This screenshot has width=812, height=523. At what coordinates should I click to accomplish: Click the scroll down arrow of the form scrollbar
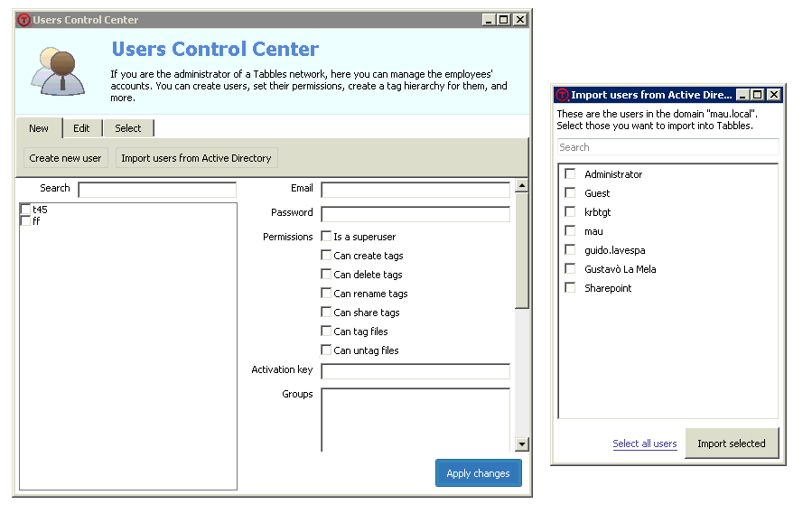point(521,444)
